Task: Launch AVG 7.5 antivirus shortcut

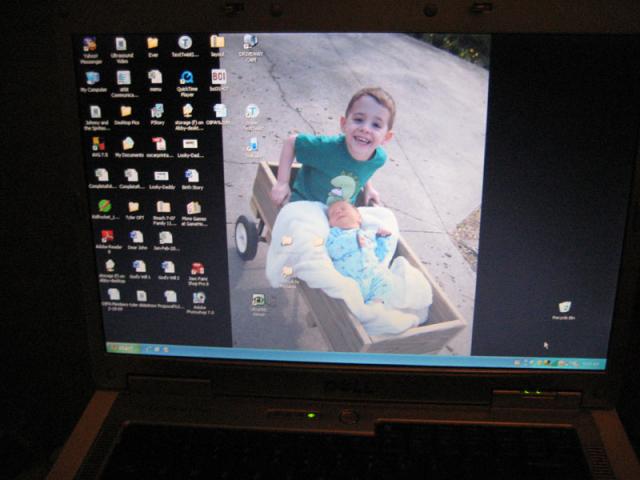Action: pos(99,148)
